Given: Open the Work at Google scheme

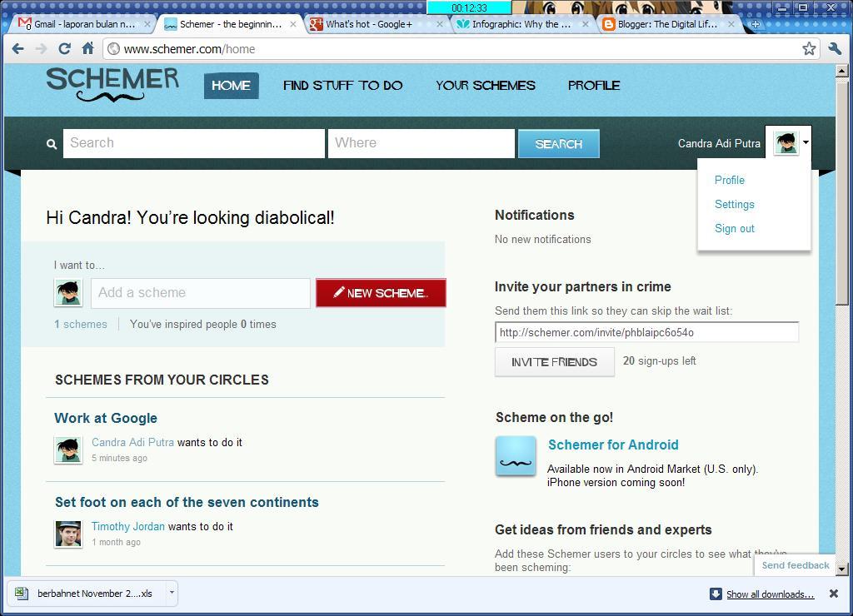Looking at the screenshot, I should pyautogui.click(x=106, y=418).
